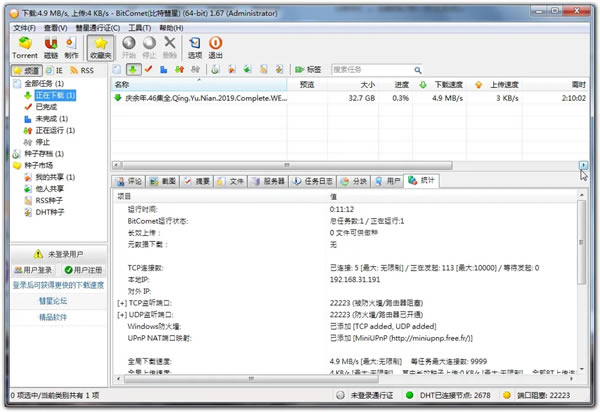Click the 用户登录 button
Image resolution: width=600 pixels, height=412 pixels.
tap(33, 270)
